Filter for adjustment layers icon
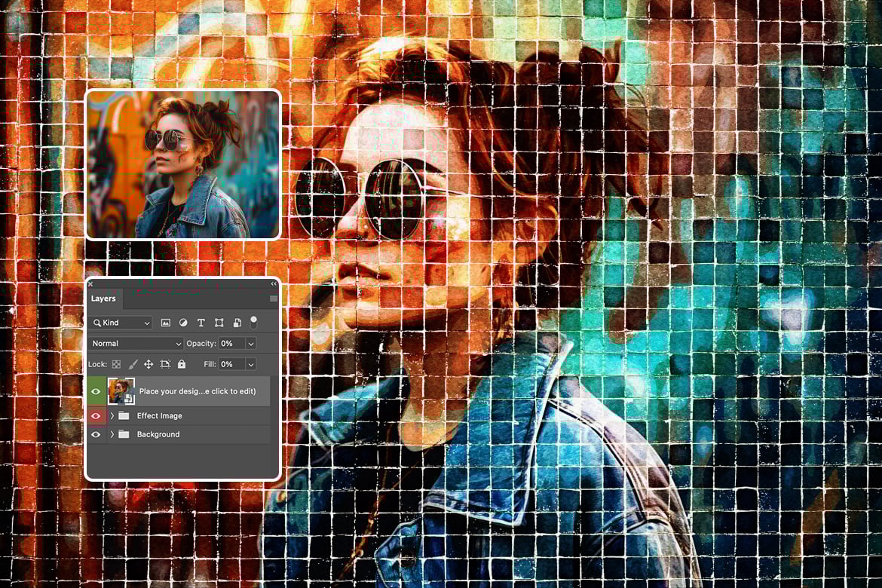 [183, 323]
